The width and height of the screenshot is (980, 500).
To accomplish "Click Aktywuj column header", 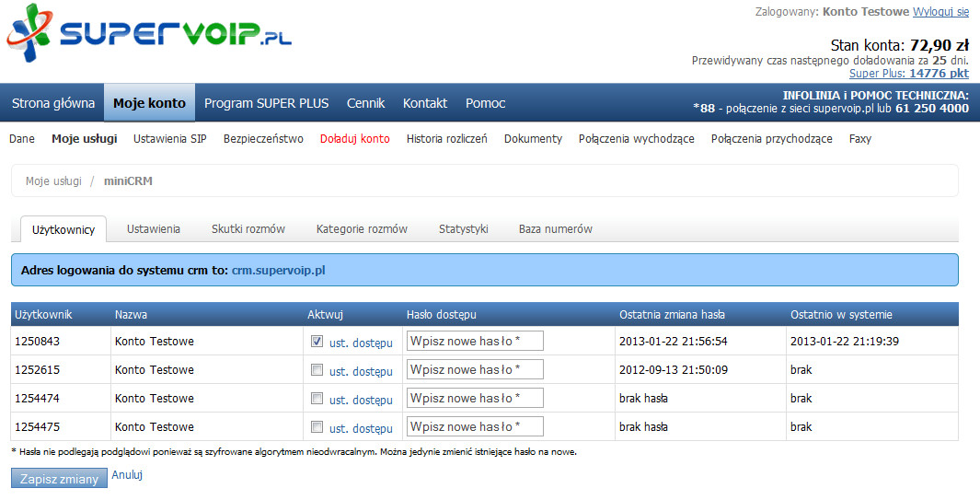I will pyautogui.click(x=325, y=315).
